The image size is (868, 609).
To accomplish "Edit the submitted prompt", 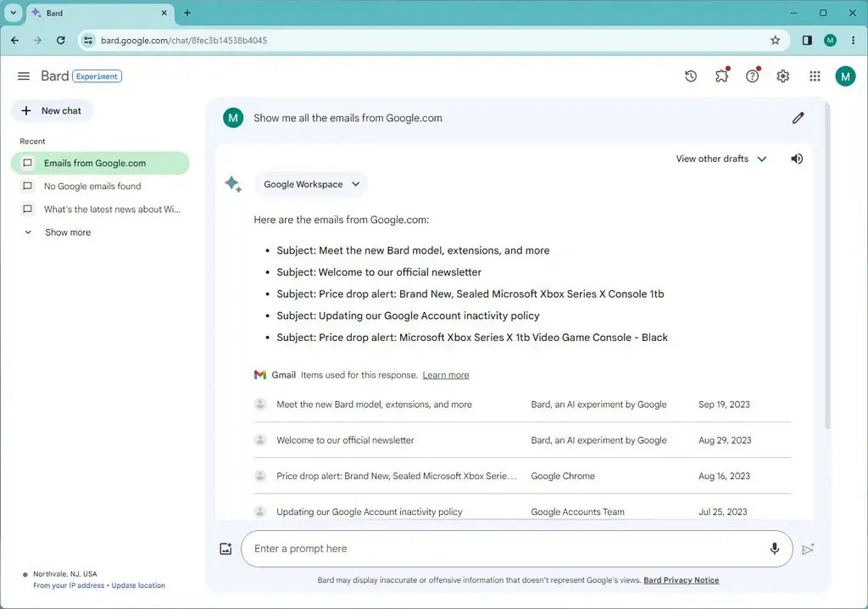I will pos(798,118).
